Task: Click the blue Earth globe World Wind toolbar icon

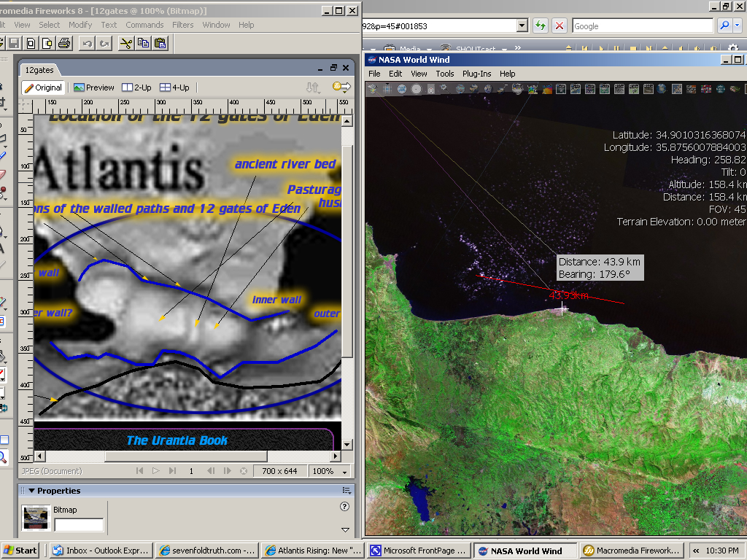Action: coord(662,88)
